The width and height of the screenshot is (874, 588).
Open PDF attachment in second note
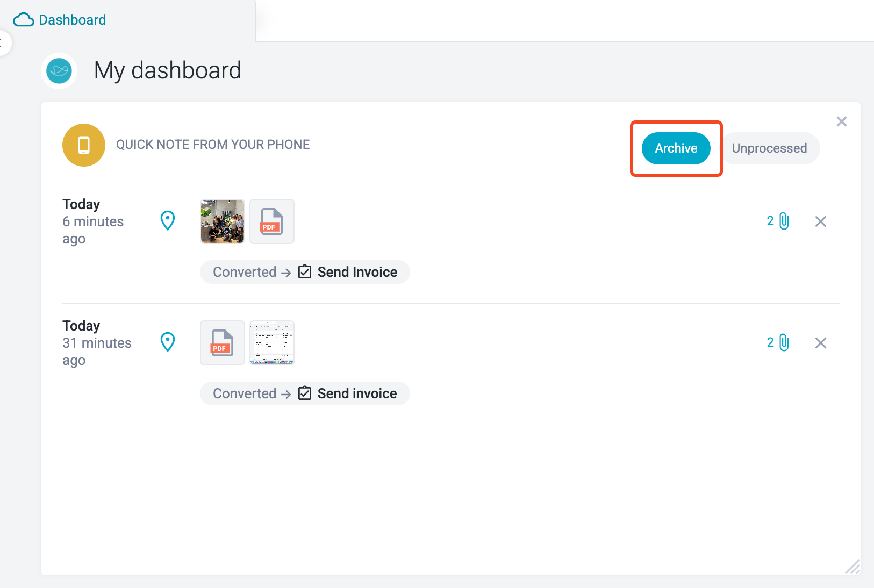223,343
